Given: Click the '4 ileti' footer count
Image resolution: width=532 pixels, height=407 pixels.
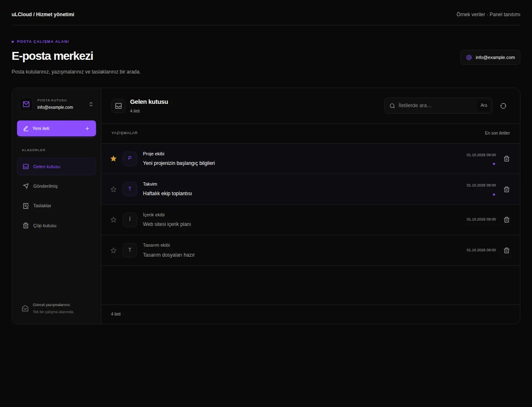Looking at the screenshot, I should [116, 314].
